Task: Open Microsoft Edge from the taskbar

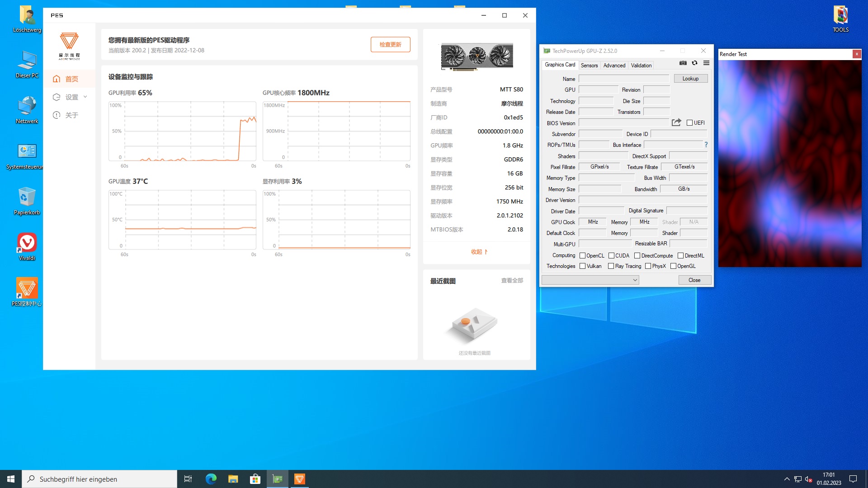Action: [211, 479]
